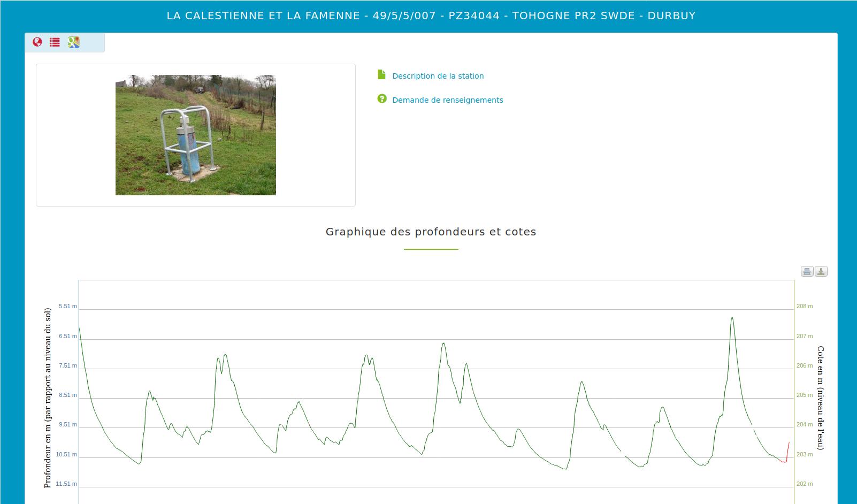Click the Graphique des profondeurs et cotes heading
The image size is (857, 504).
[x=431, y=232]
